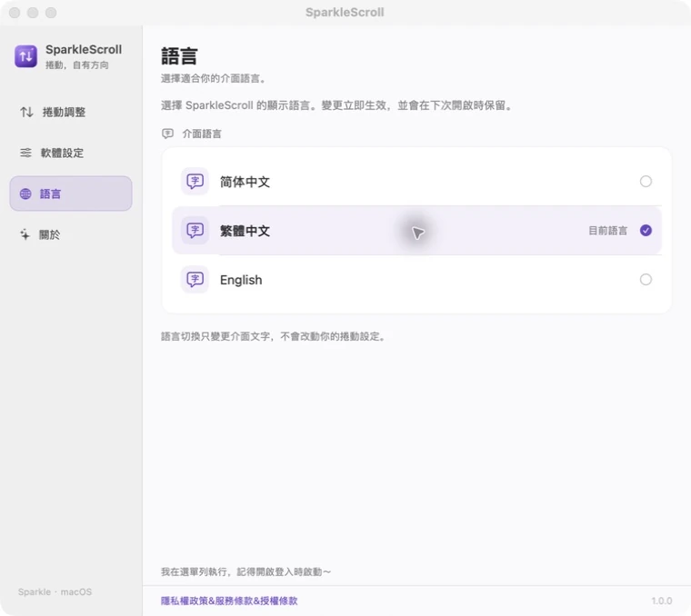Open the 關於 sidebar section
The height and width of the screenshot is (616, 691).
point(71,234)
